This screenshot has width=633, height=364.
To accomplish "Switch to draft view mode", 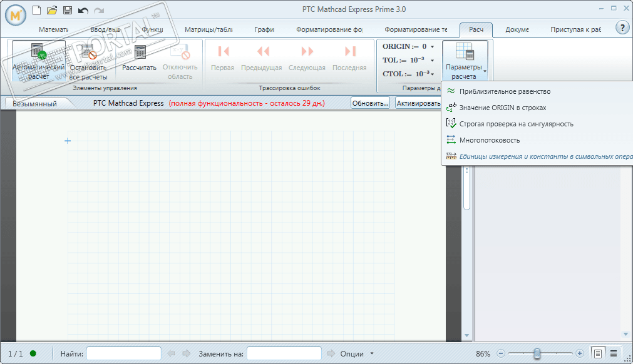I will tap(614, 353).
